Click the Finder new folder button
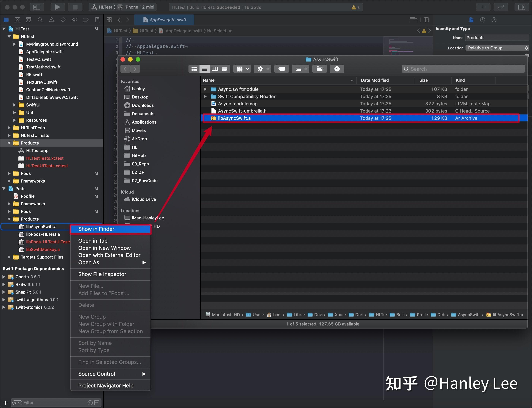 [319, 69]
